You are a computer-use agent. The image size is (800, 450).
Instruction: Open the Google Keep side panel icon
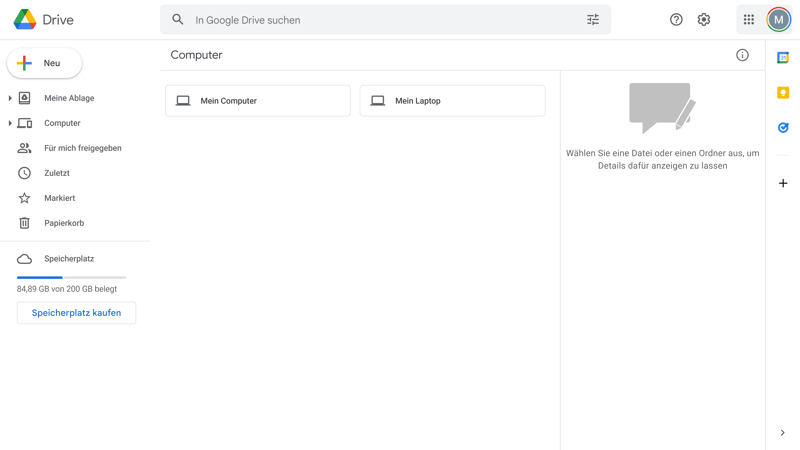(x=783, y=93)
